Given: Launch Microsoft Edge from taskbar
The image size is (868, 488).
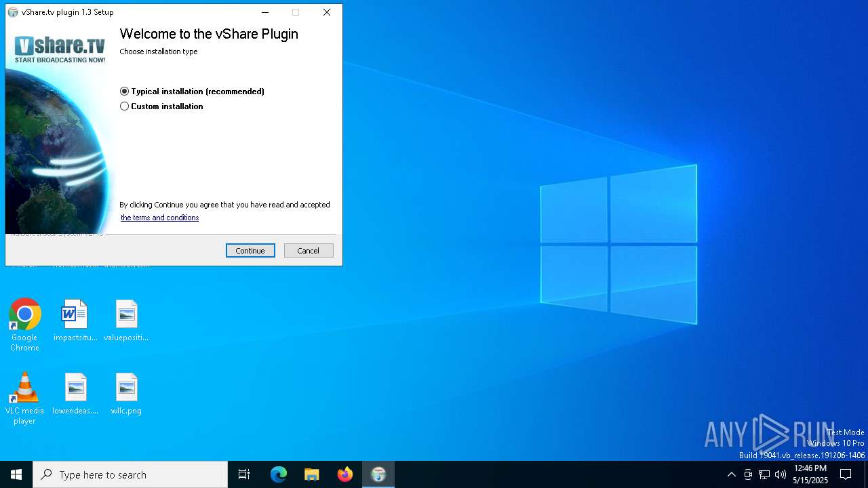Looking at the screenshot, I should tap(279, 474).
